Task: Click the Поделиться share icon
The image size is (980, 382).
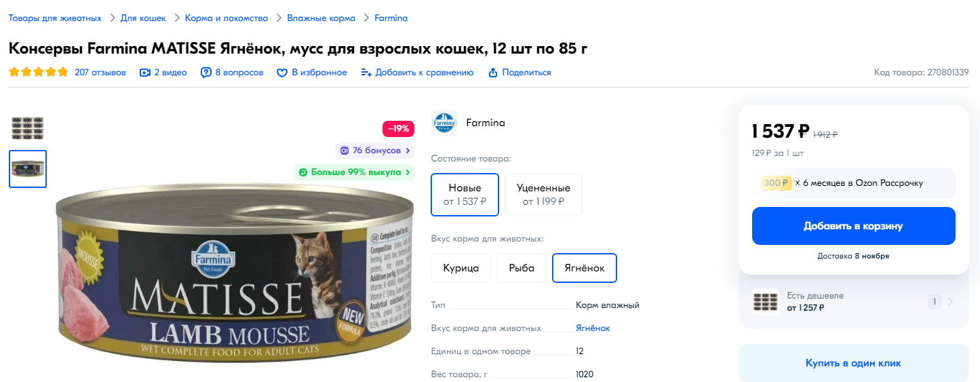Action: [493, 73]
